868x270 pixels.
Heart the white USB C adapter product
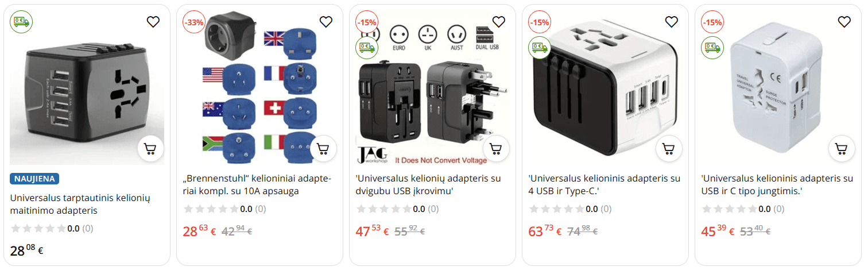[x=844, y=22]
